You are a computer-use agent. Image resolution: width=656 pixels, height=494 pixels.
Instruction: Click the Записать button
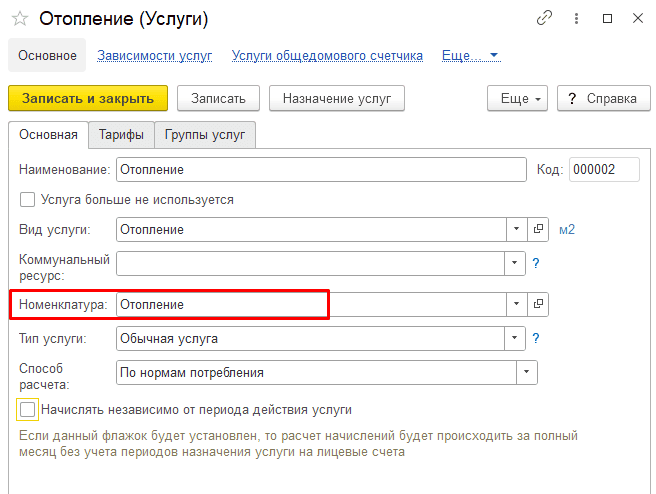coord(218,98)
